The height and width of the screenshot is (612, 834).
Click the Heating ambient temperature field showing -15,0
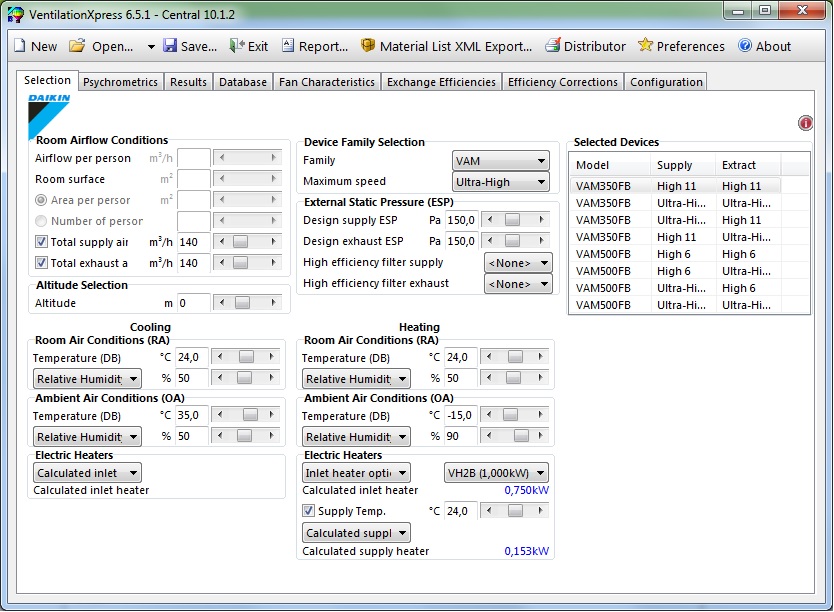pyautogui.click(x=462, y=415)
